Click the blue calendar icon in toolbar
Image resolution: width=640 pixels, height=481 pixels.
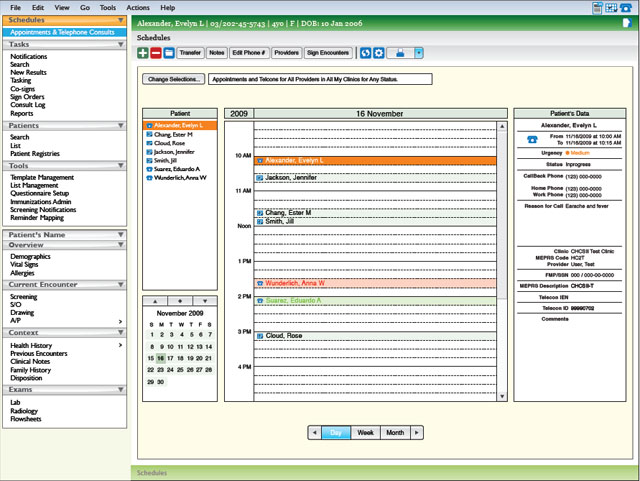pyautogui.click(x=169, y=53)
